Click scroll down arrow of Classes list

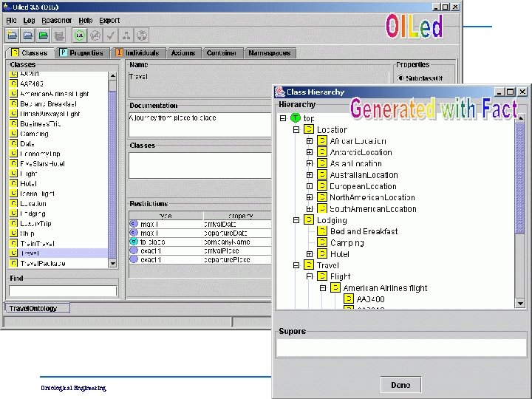(x=112, y=263)
